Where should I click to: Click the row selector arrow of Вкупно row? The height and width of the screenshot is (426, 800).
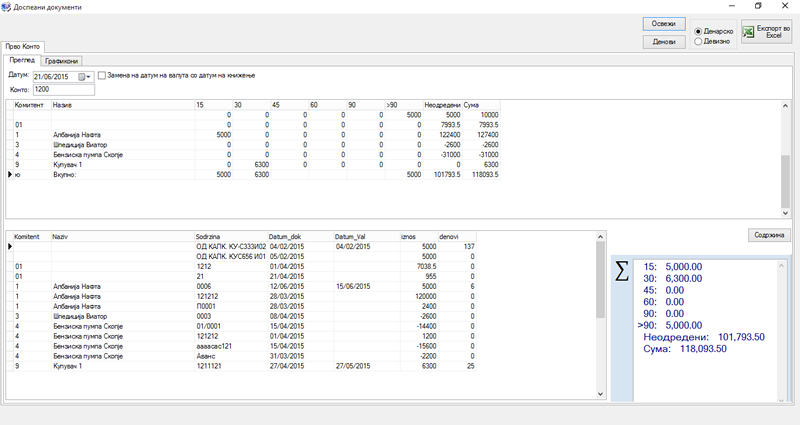pos(10,174)
